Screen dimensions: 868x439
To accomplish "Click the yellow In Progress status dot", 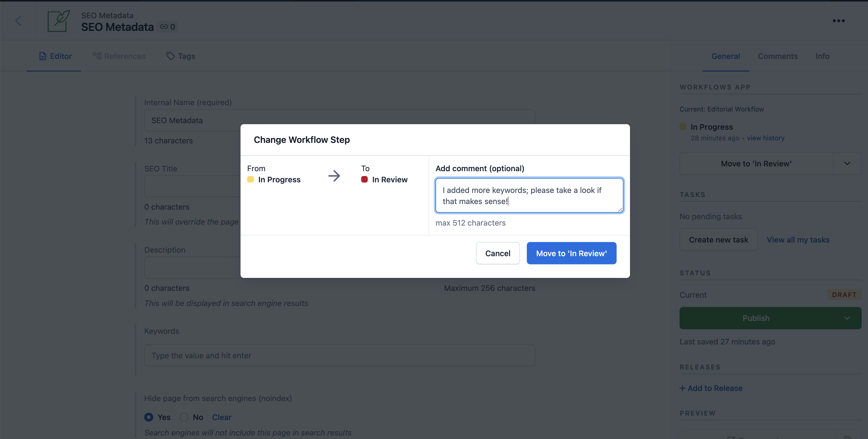I will tap(250, 179).
